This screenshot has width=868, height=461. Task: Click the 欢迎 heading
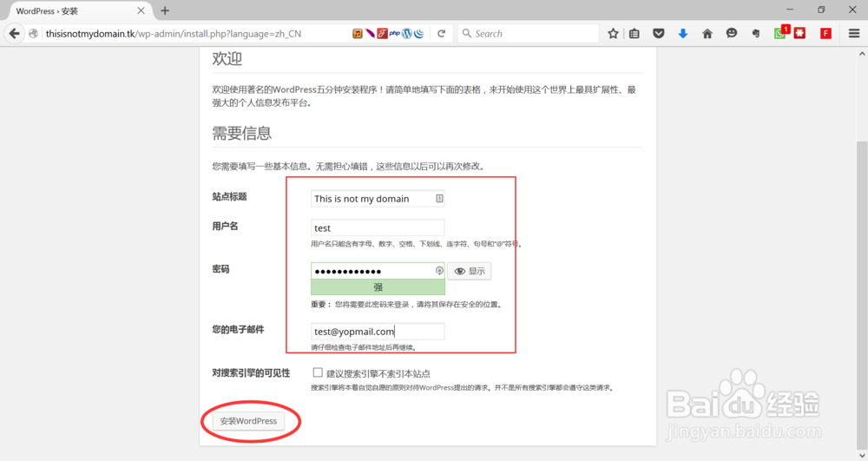pos(227,59)
